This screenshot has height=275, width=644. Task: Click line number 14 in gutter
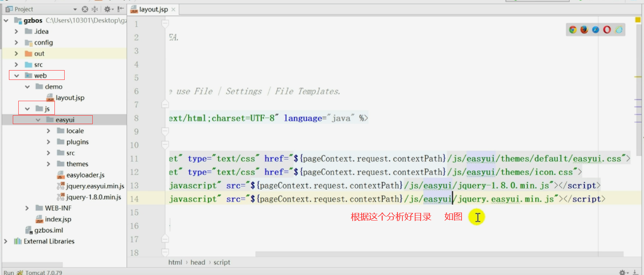135,199
